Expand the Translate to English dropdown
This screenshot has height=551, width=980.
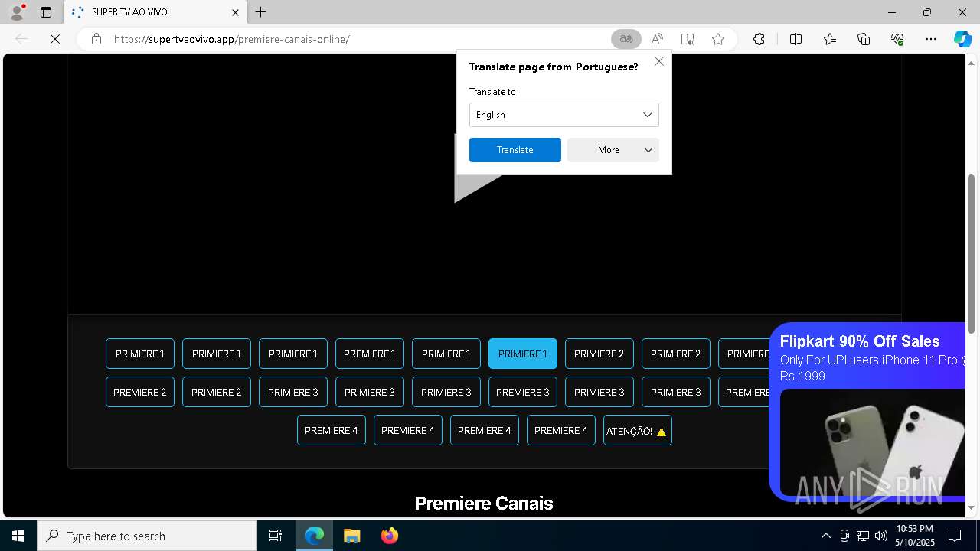[564, 115]
